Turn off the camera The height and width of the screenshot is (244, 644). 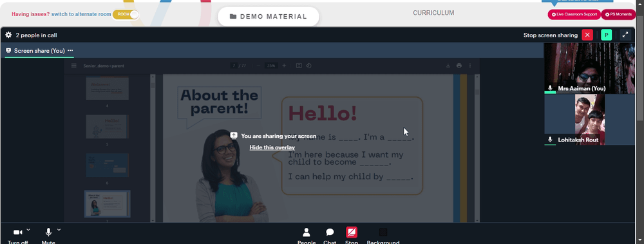[17, 236]
